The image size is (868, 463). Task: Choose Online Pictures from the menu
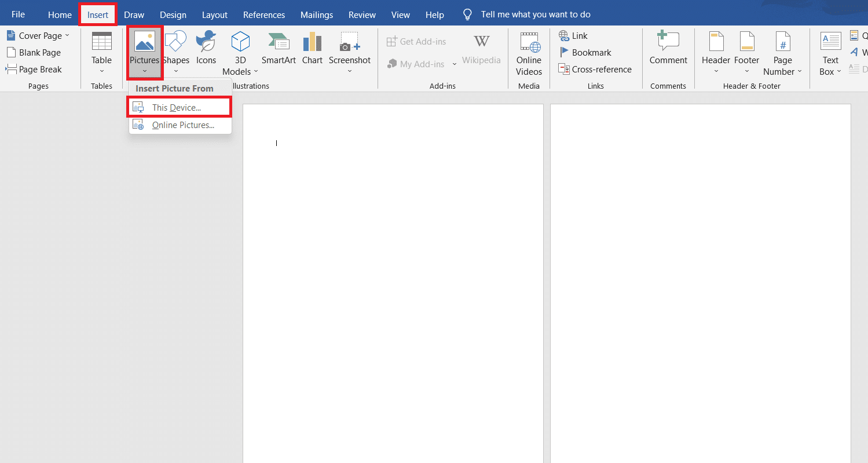click(x=180, y=125)
